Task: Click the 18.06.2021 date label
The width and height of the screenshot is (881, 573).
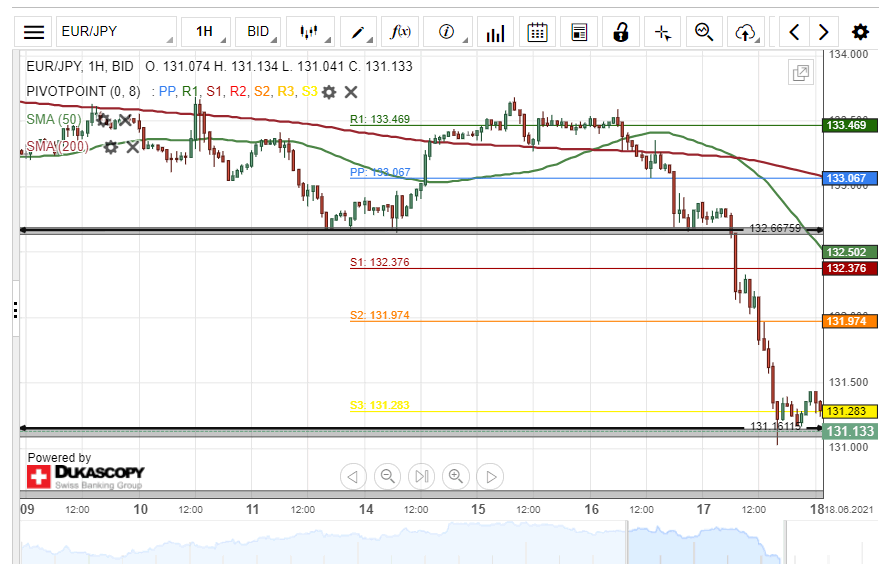Action: (x=850, y=510)
